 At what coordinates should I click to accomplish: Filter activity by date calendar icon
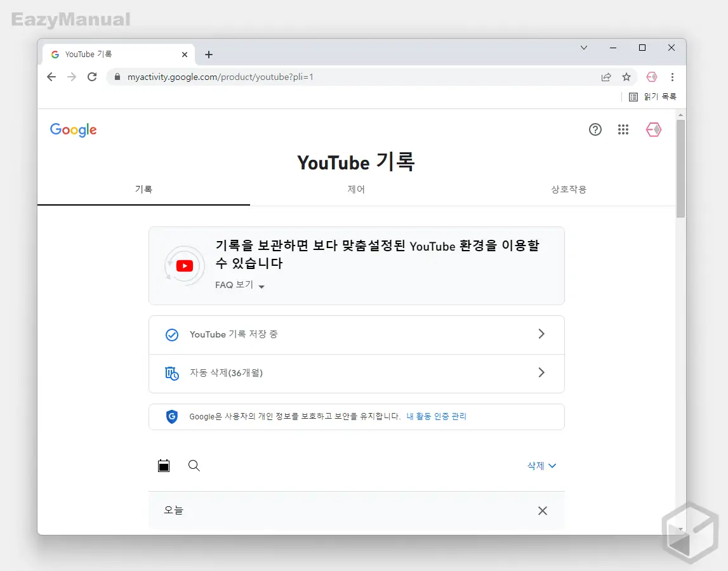(x=164, y=466)
